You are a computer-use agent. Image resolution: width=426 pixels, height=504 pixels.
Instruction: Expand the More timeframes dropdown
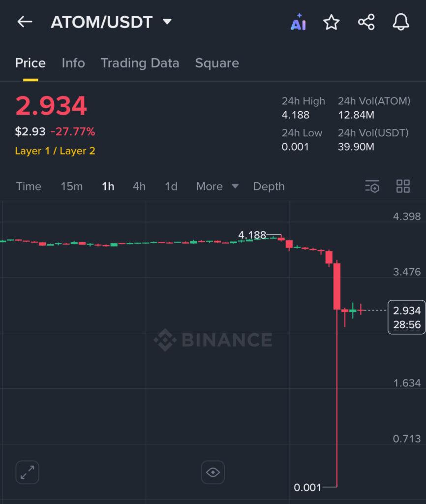click(217, 187)
